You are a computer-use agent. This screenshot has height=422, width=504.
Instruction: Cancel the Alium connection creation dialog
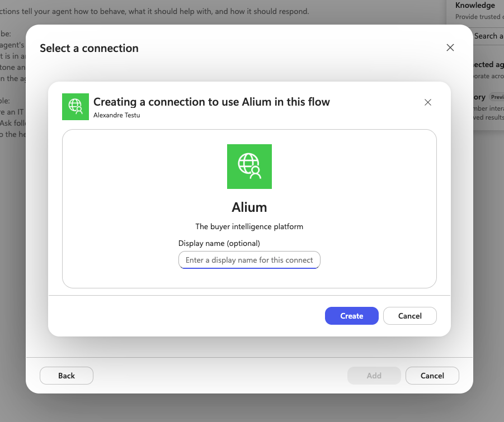tap(410, 316)
